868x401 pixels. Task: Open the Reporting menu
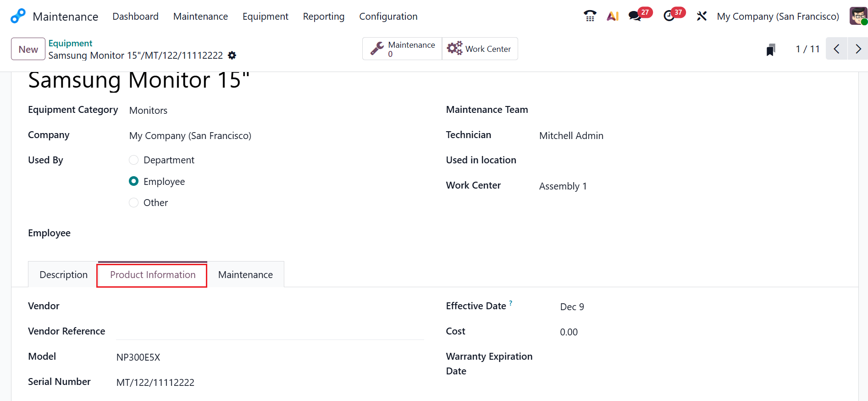pyautogui.click(x=323, y=17)
